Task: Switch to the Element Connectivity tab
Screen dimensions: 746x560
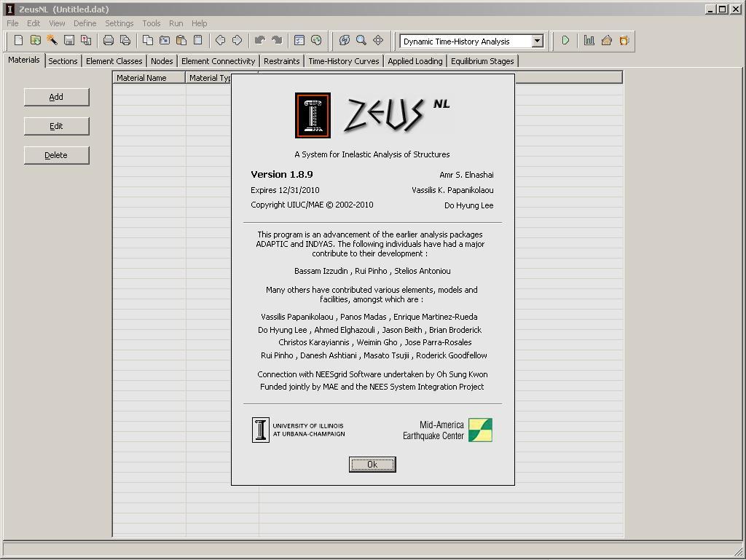Action: pos(219,61)
